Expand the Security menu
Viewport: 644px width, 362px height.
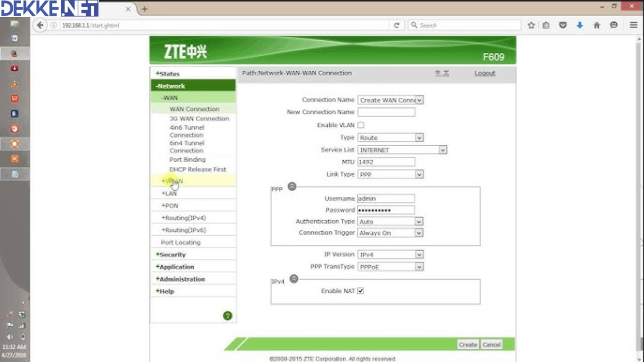tap(171, 255)
